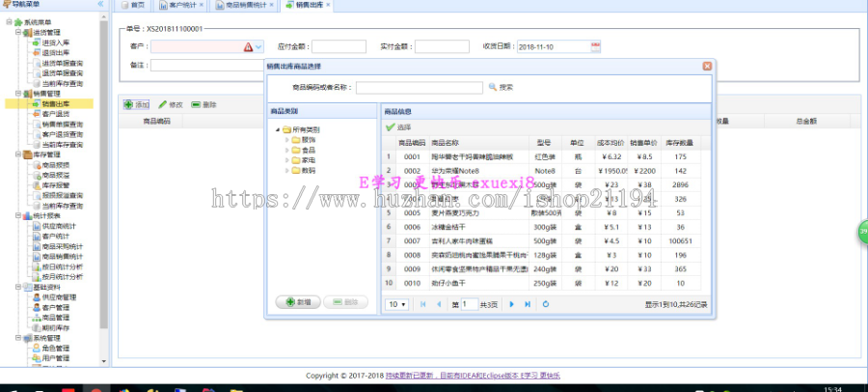868x392 pixels.
Task: Go to the previous page of products
Action: [x=439, y=304]
